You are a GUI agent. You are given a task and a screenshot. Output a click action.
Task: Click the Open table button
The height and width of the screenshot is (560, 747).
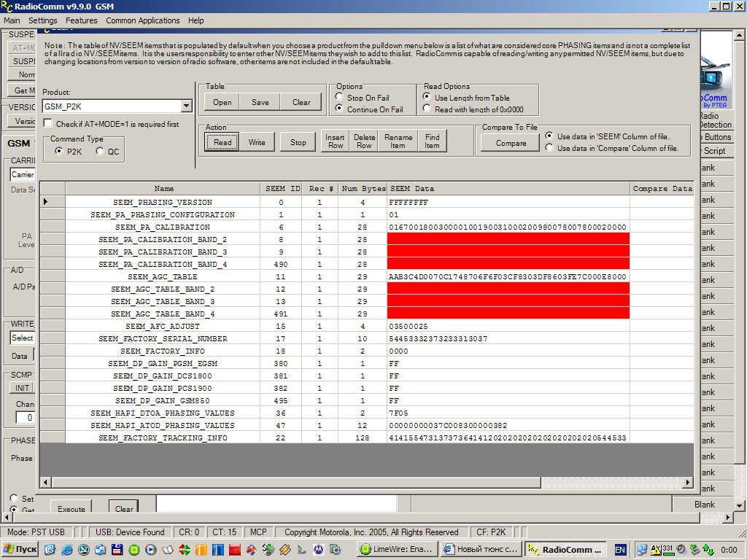tap(222, 102)
